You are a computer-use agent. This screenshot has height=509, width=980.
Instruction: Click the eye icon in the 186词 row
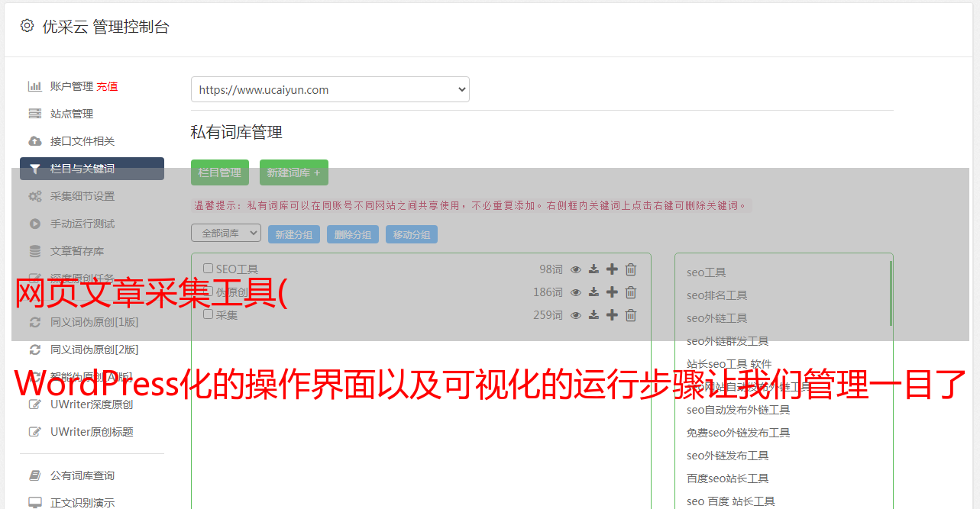coord(576,292)
